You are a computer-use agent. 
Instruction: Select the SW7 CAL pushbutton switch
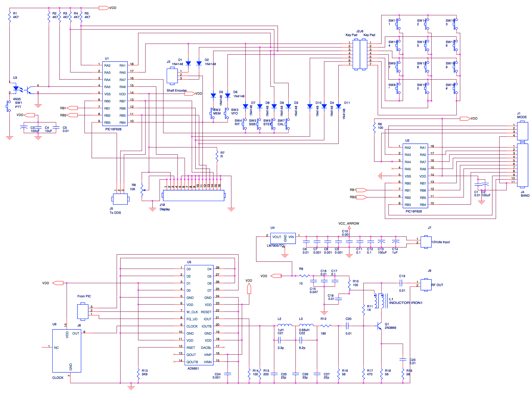click(x=287, y=124)
